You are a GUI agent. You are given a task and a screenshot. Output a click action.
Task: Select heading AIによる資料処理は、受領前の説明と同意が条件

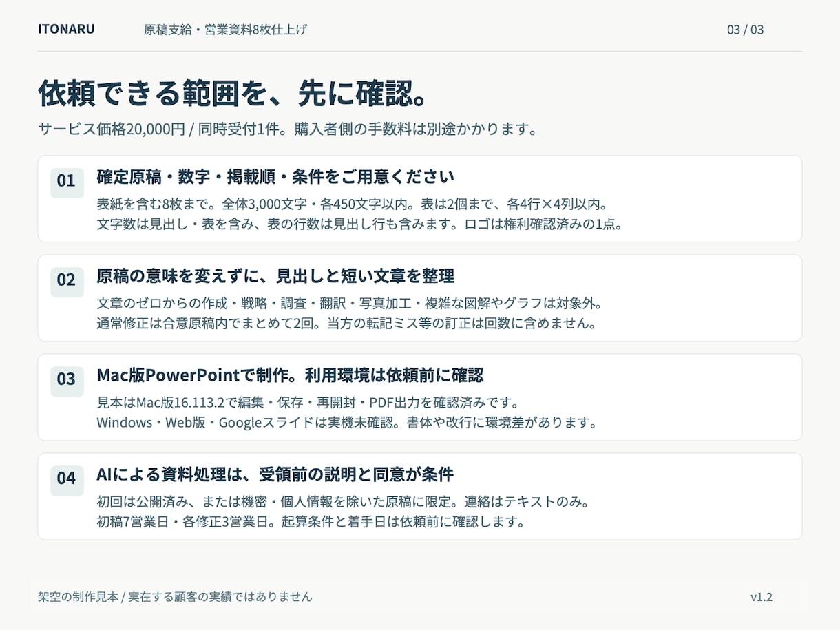coord(275,474)
